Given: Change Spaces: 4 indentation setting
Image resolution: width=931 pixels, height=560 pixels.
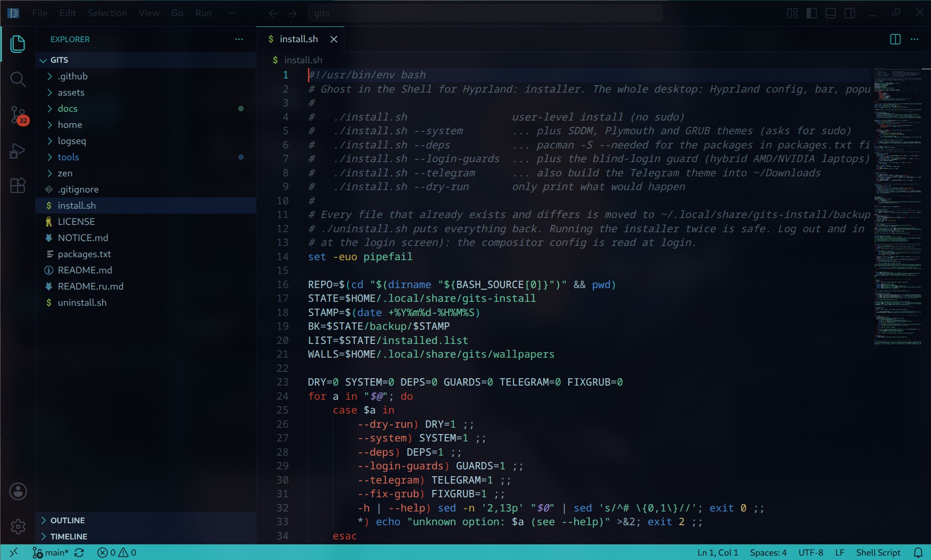Looking at the screenshot, I should tap(768, 553).
